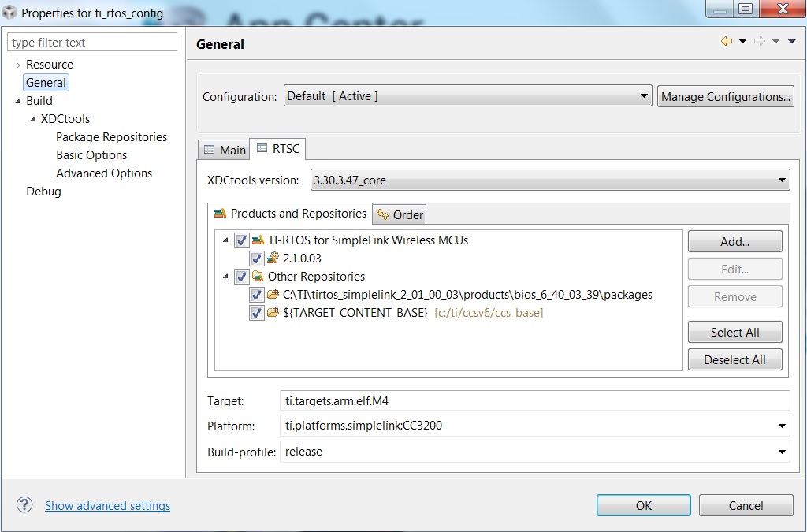This screenshot has height=532, width=807.
Task: Select Package Repositories in the tree
Action: [x=112, y=137]
